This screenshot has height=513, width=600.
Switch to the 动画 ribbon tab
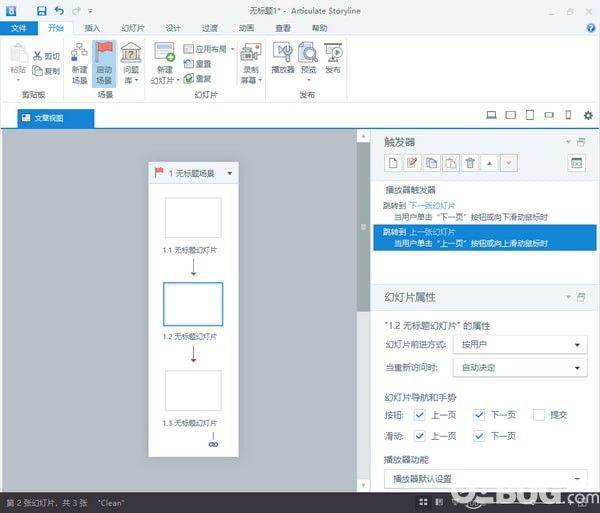coord(246,28)
